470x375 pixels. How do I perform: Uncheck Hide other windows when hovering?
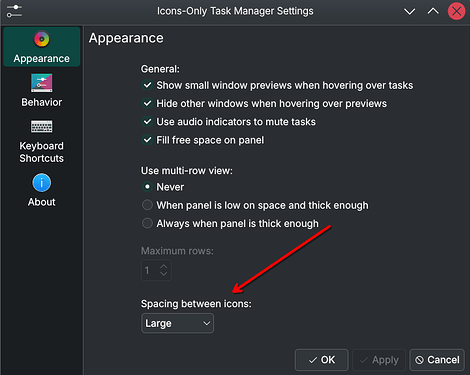(147, 104)
